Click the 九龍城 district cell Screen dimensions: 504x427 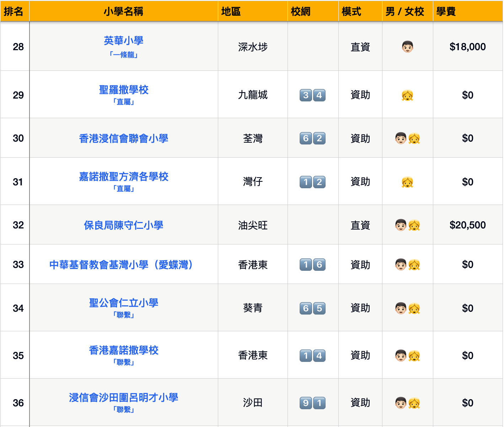253,95
